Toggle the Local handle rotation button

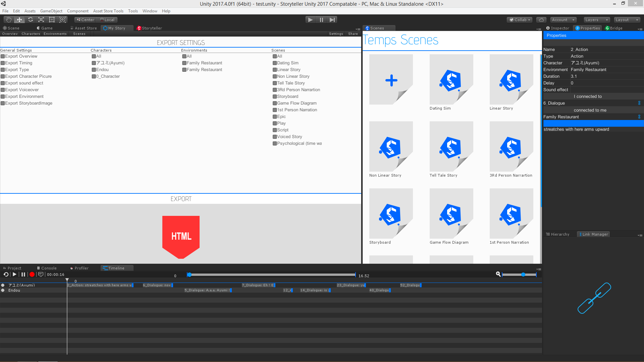(107, 20)
